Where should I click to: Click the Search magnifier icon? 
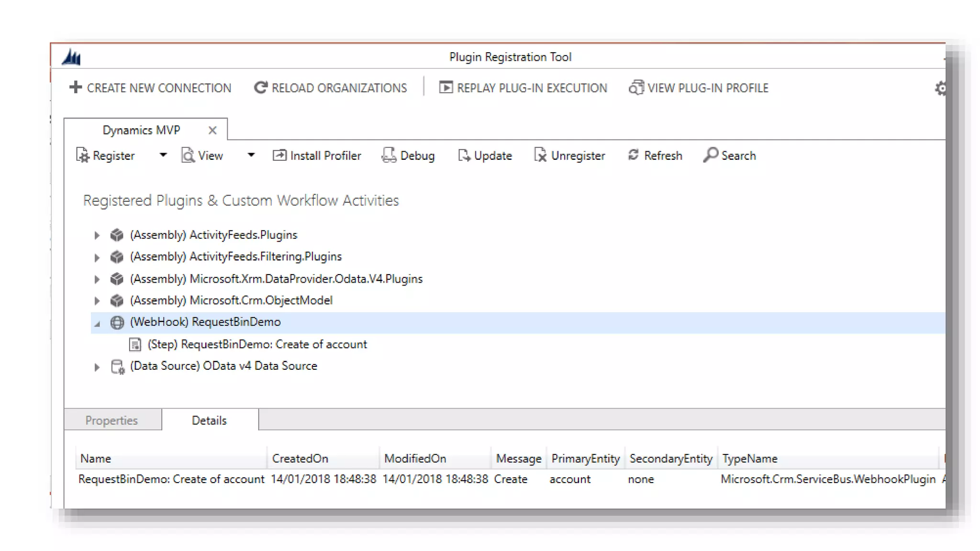[x=710, y=155]
